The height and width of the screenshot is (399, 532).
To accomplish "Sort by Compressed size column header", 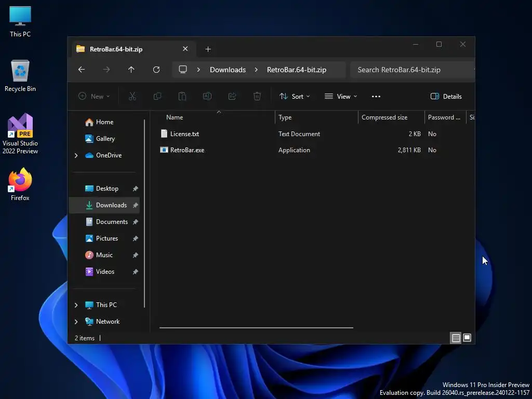I will click(384, 117).
